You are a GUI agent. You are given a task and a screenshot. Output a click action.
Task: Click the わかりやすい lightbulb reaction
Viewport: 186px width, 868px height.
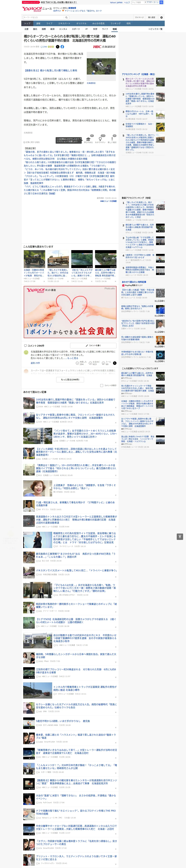[x=100, y=140]
